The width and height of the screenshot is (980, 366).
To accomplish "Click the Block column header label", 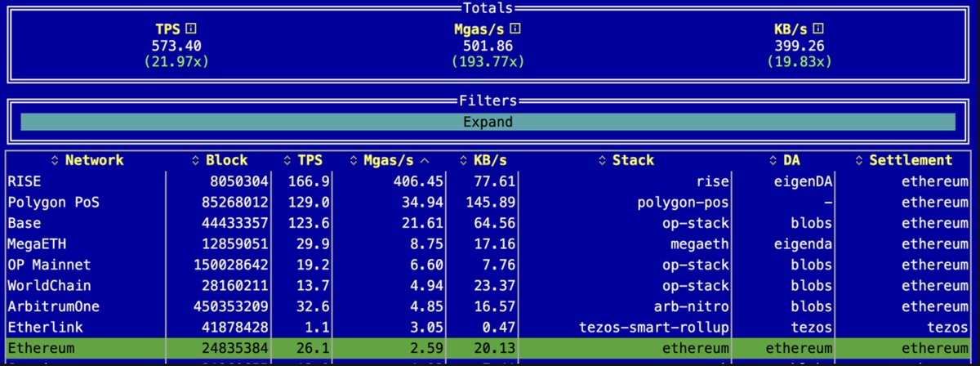I will (x=227, y=160).
